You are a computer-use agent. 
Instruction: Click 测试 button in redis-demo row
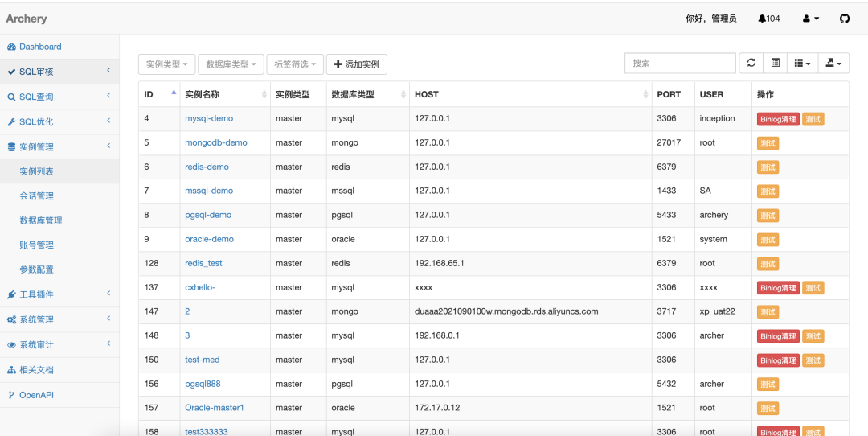coord(768,167)
